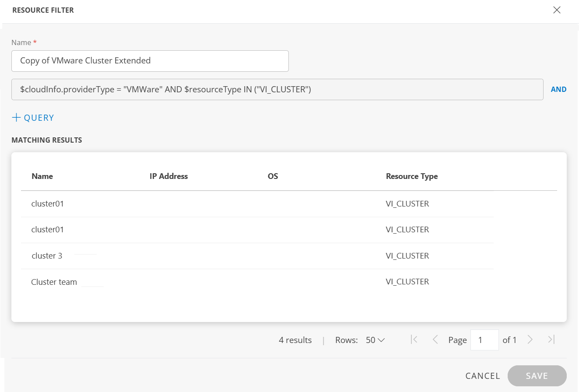Sort by Name column header

click(x=42, y=176)
